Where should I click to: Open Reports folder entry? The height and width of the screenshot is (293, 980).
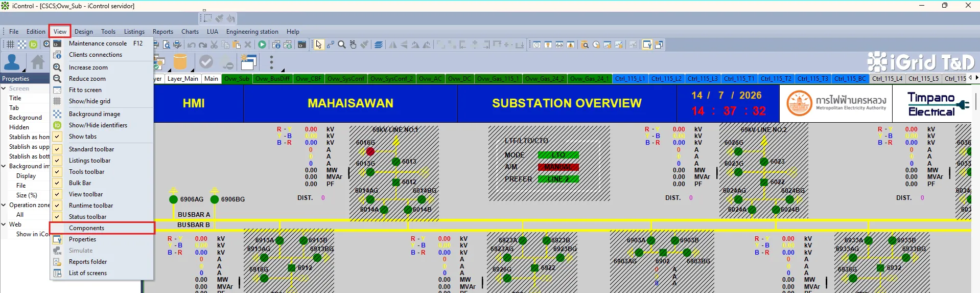pos(102,262)
